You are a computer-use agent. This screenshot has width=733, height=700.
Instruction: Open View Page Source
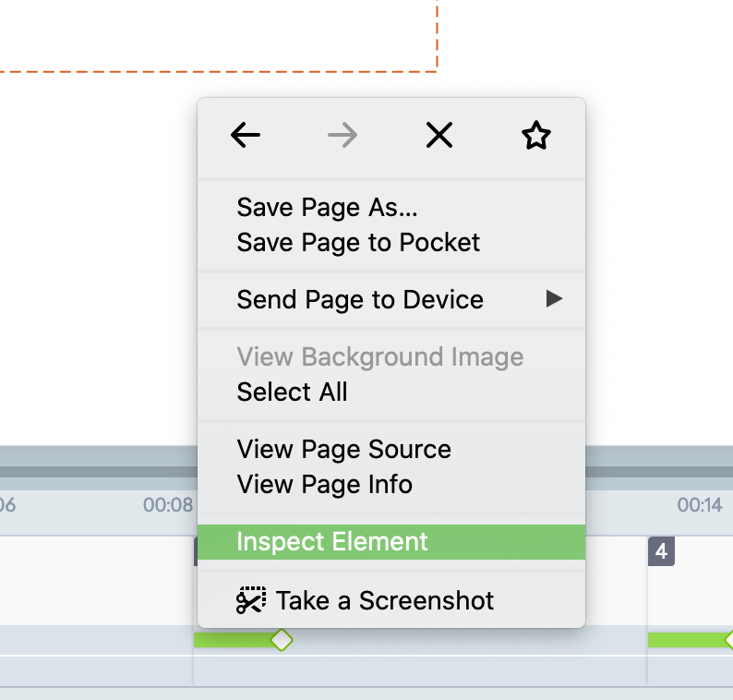click(x=343, y=450)
